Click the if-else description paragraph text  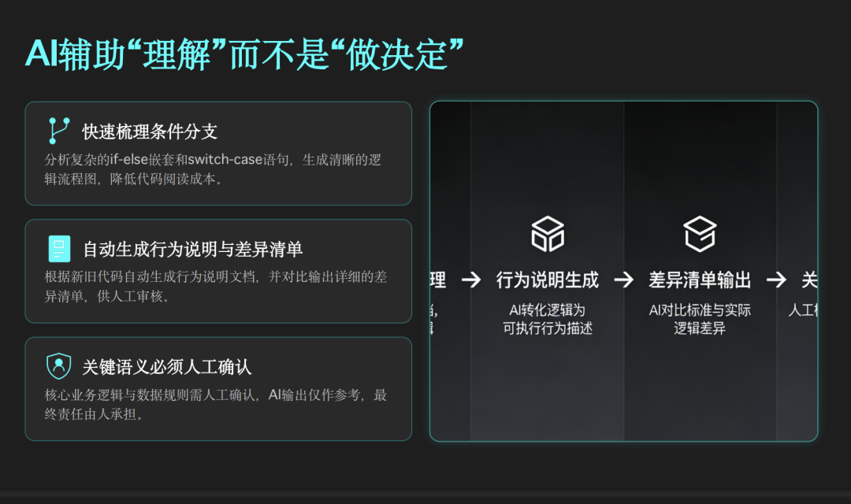point(213,169)
